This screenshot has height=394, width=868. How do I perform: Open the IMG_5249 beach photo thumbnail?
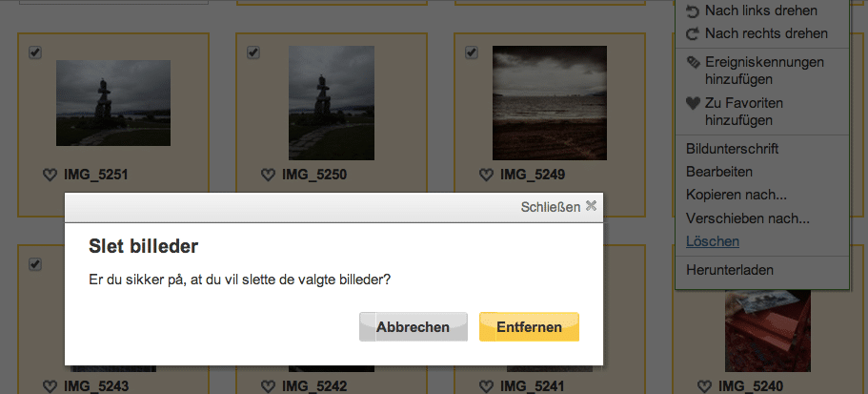pos(550,103)
